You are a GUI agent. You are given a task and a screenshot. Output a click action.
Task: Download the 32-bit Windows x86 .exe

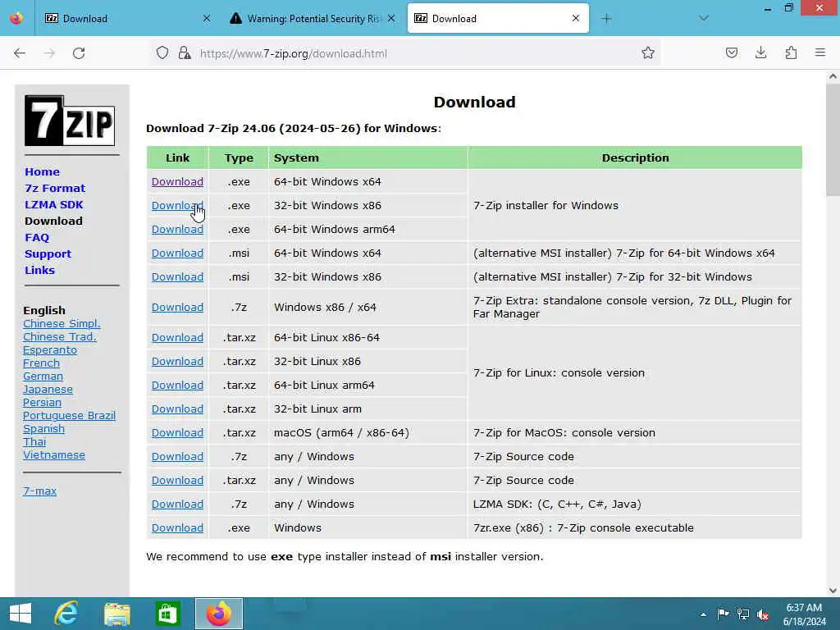click(177, 205)
